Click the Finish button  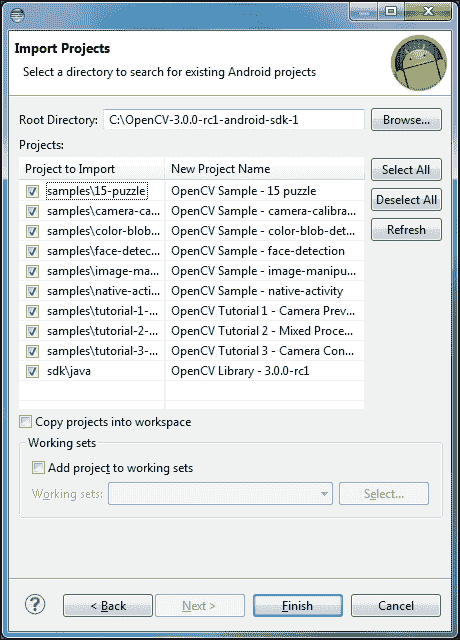[x=298, y=605]
